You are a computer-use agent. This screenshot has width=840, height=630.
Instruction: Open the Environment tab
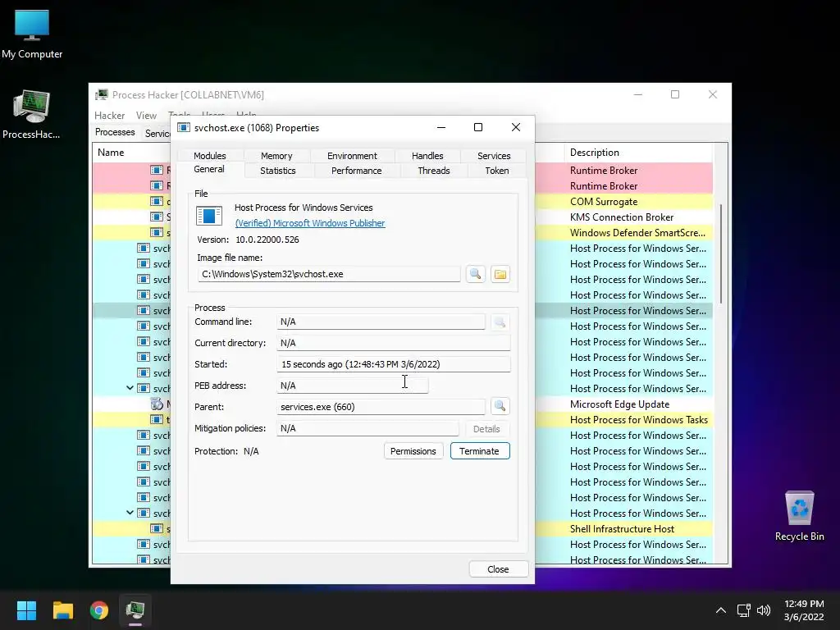tap(352, 156)
